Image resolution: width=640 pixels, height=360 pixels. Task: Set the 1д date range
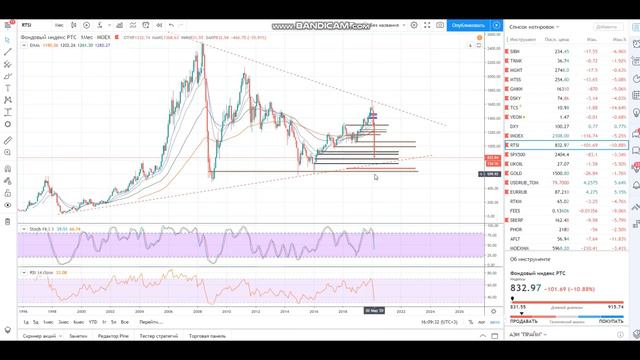[26, 322]
